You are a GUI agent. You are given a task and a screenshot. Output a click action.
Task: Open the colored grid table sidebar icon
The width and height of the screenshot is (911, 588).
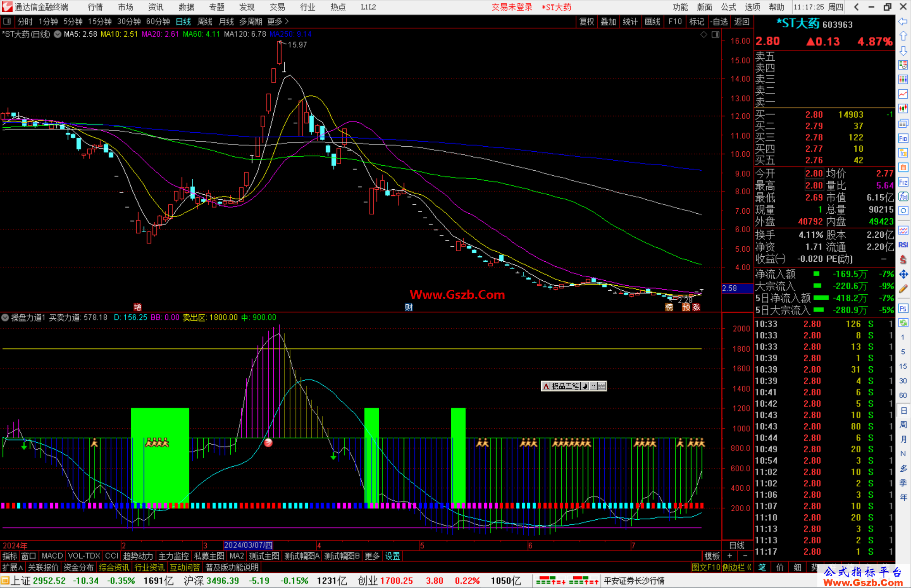(x=903, y=80)
